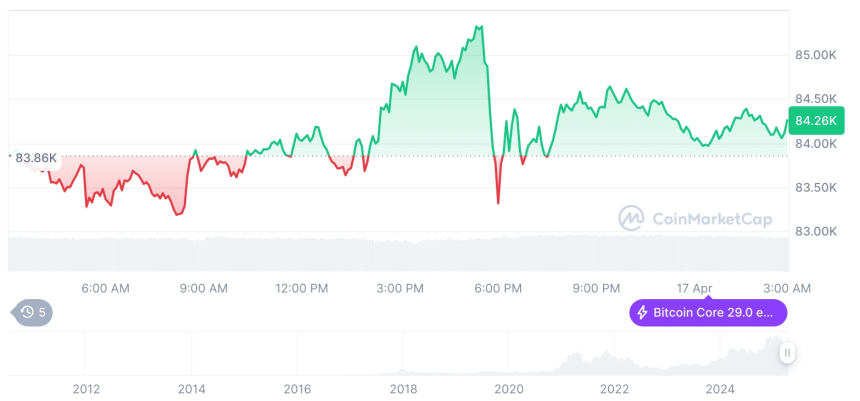
Task: Click the 6:00 AM time axis label
Action: click(x=105, y=288)
